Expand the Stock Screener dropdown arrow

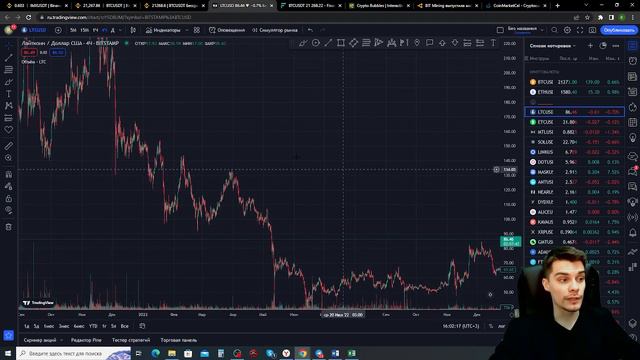62,340
